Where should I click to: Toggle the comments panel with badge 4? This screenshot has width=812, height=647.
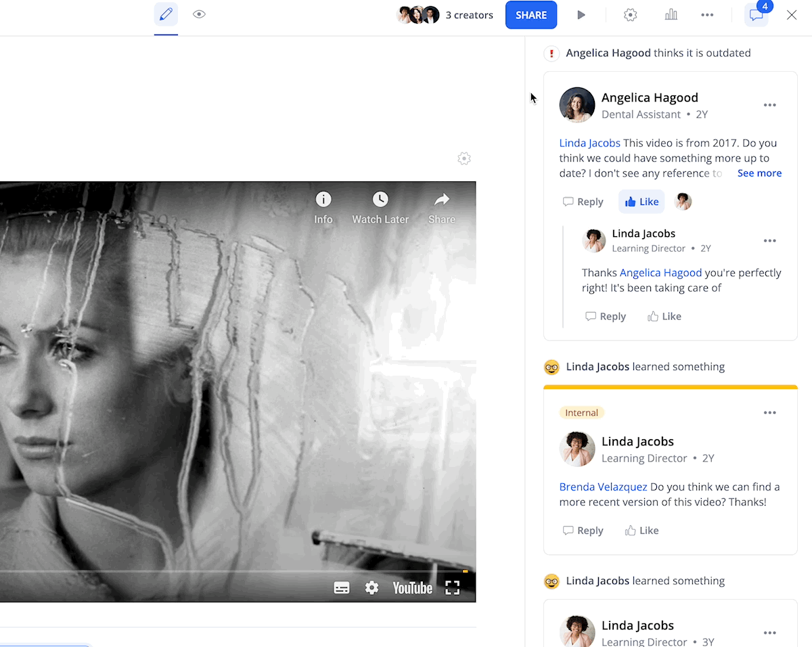pyautogui.click(x=757, y=15)
